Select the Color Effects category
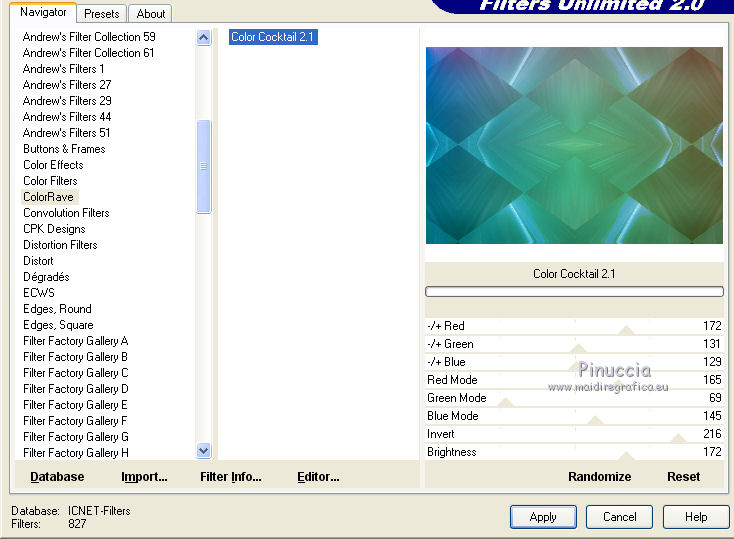 click(x=53, y=165)
